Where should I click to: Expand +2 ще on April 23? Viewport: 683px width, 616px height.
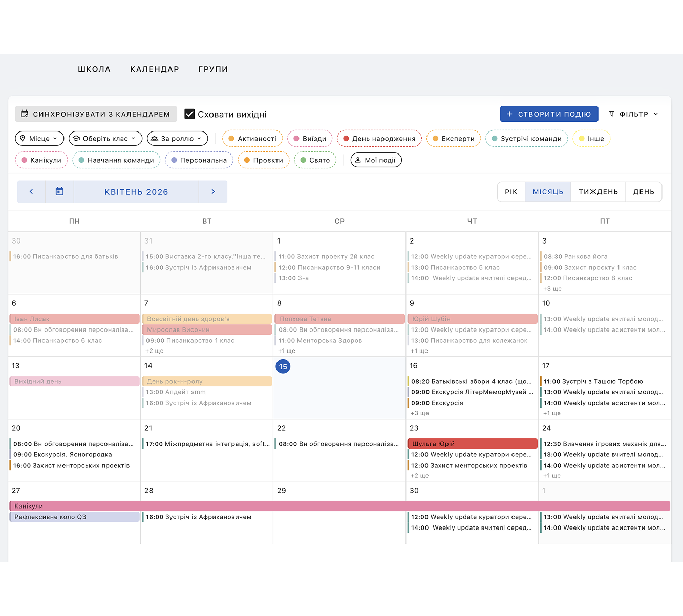coord(419,476)
